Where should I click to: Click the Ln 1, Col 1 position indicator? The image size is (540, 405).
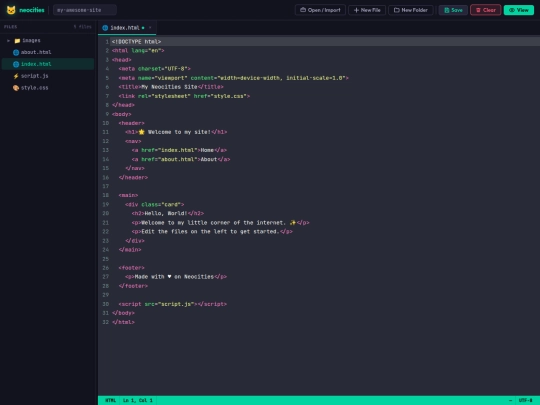(x=137, y=400)
